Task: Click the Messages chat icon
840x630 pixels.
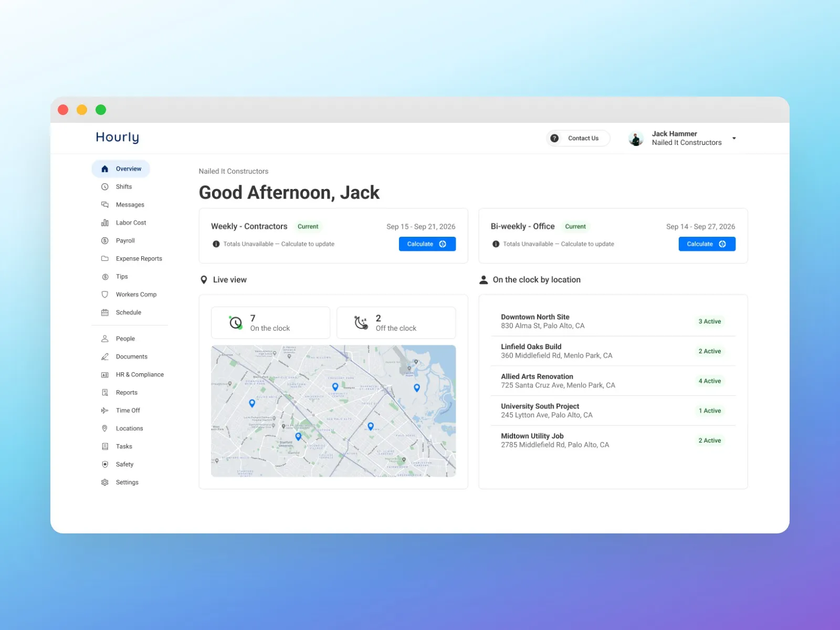Action: [104, 205]
